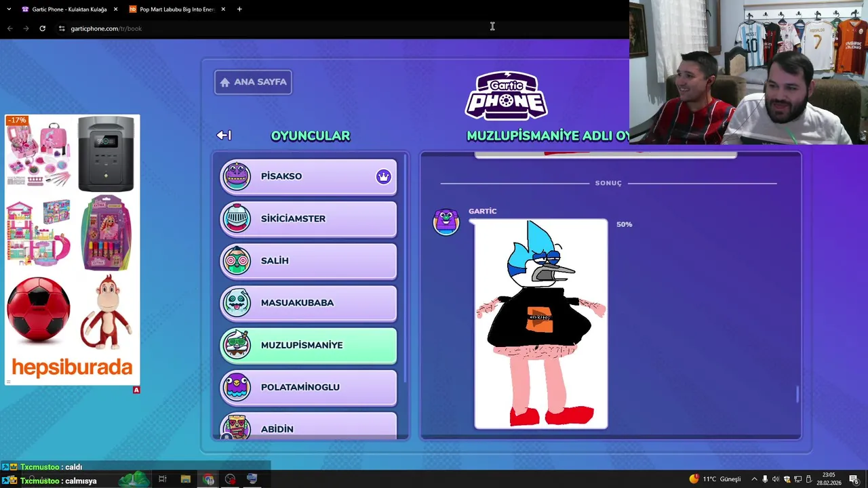This screenshot has height=488, width=868.
Task: Collapse the OYUNCULAR players panel arrow
Action: click(224, 136)
